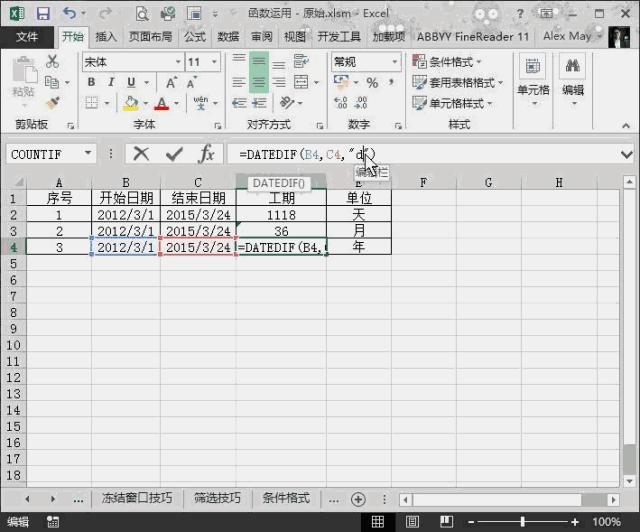Merge and center cells
Image resolution: width=640 pixels, height=532 pixels.
pyautogui.click(x=301, y=82)
